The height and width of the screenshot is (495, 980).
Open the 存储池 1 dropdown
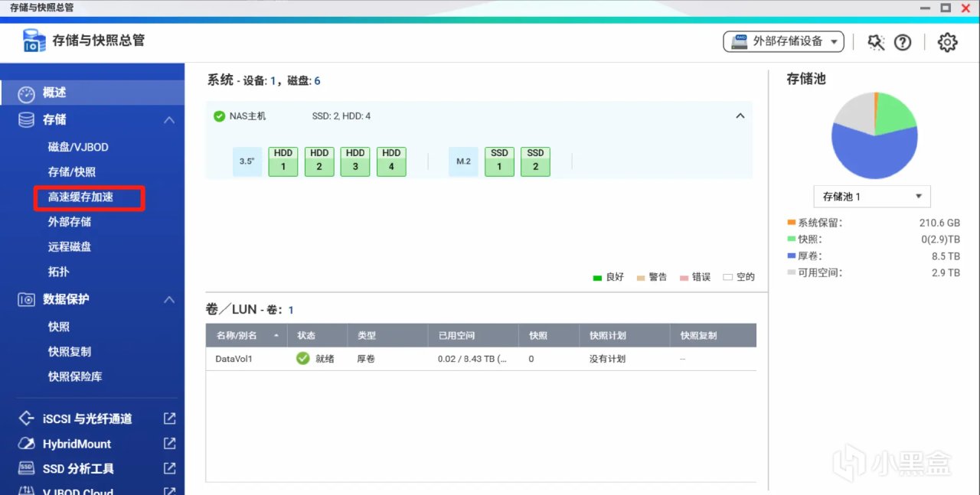(x=872, y=197)
